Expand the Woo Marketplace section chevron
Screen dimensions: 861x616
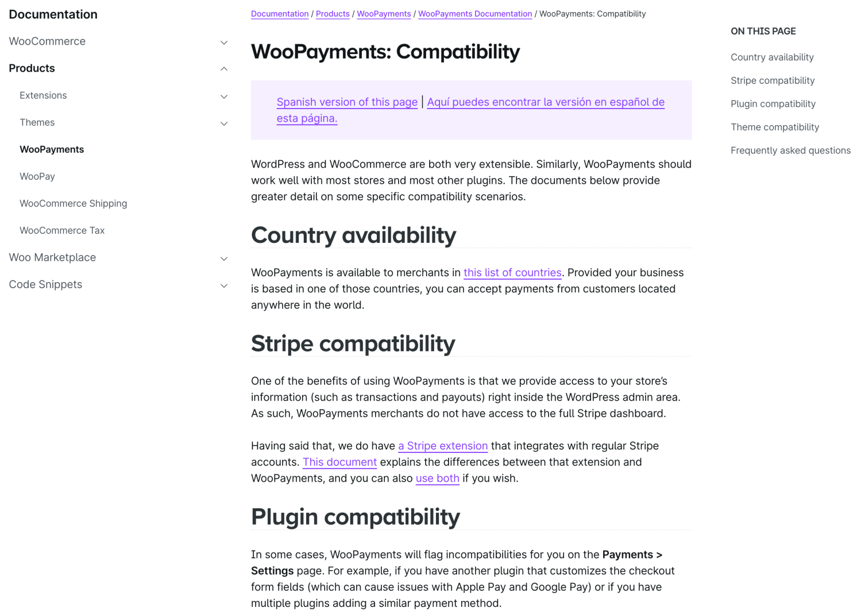(224, 258)
